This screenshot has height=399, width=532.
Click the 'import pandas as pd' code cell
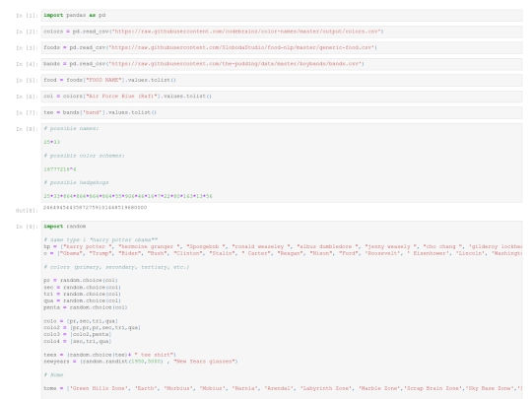point(282,15)
